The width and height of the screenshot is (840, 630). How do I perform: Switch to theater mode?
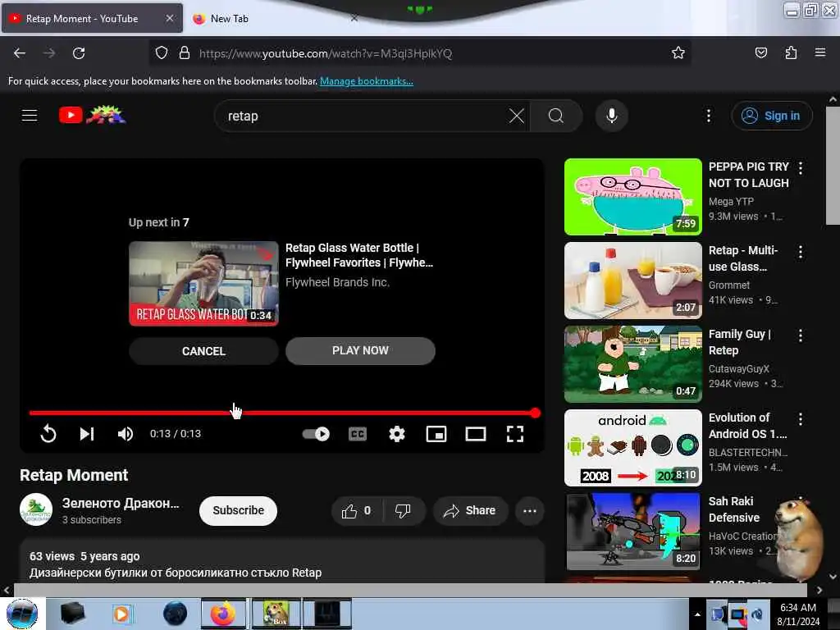[x=475, y=433]
